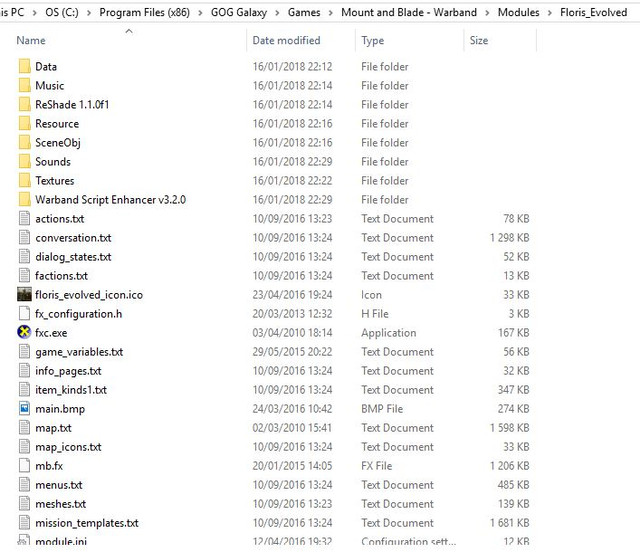Go to Program Files (x86) breadcrumb
Viewport: 640px width, 560px height.
144,13
